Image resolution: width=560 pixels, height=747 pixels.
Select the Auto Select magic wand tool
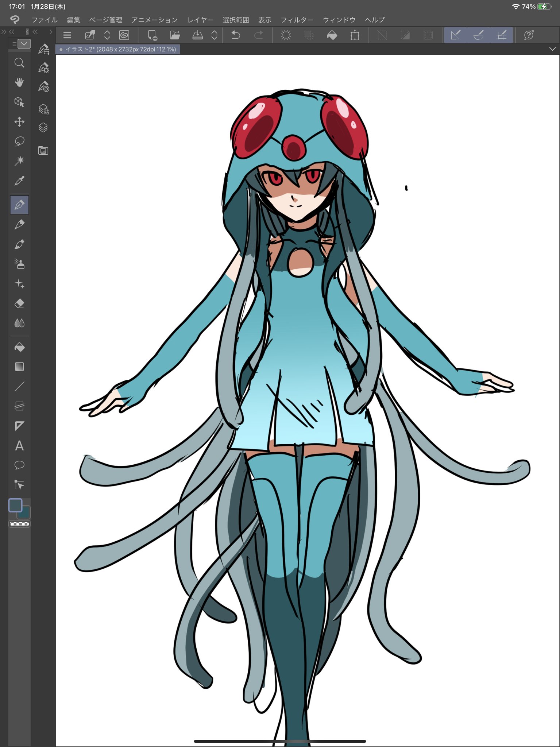[x=19, y=160]
